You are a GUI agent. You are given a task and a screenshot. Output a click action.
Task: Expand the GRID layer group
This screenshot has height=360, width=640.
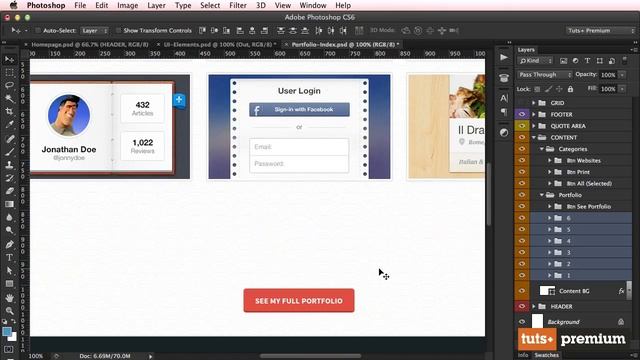[x=533, y=103]
